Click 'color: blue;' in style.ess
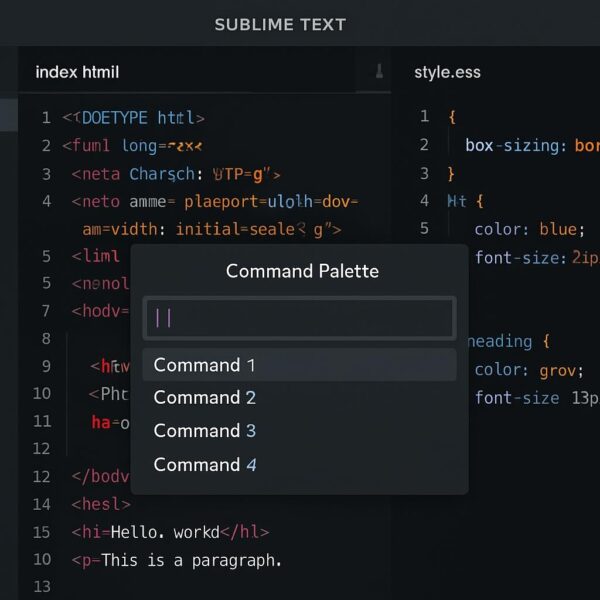This screenshot has width=600, height=600. pyautogui.click(x=530, y=230)
